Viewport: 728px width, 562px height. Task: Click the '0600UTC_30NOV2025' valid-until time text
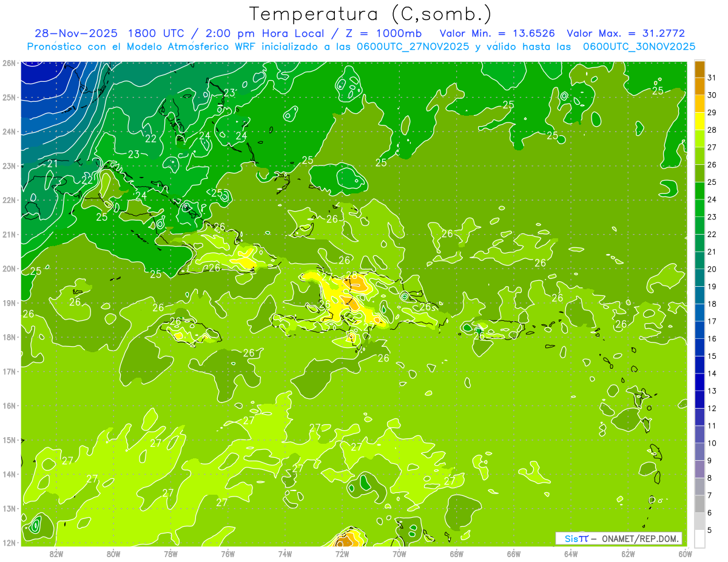(x=639, y=47)
